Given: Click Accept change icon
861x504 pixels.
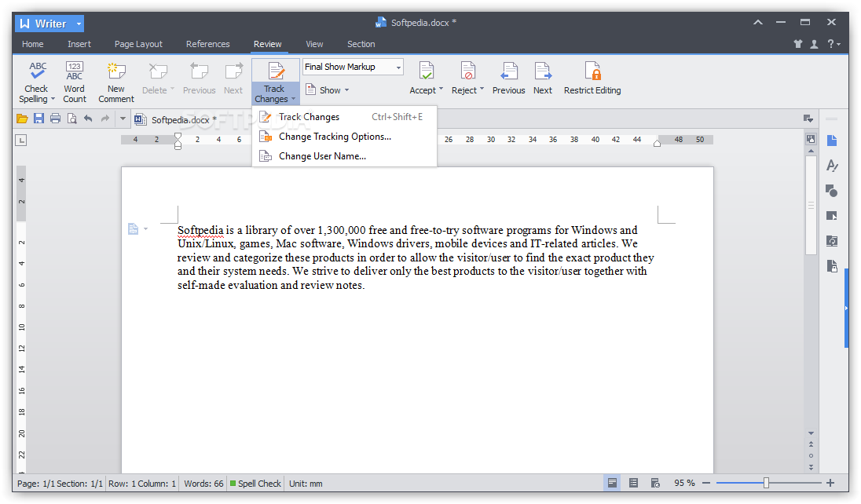Looking at the screenshot, I should (x=426, y=71).
